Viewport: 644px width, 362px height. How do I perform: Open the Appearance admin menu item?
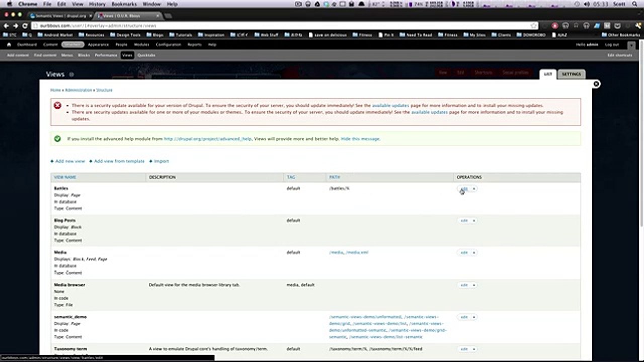point(98,44)
